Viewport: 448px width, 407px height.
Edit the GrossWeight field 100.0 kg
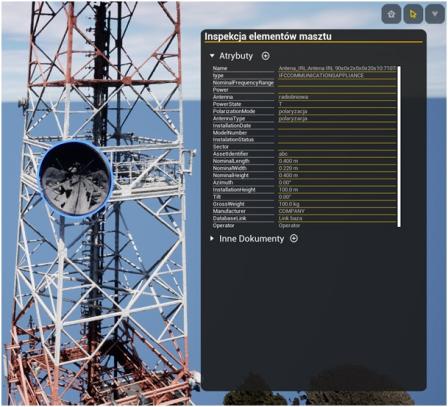point(337,204)
